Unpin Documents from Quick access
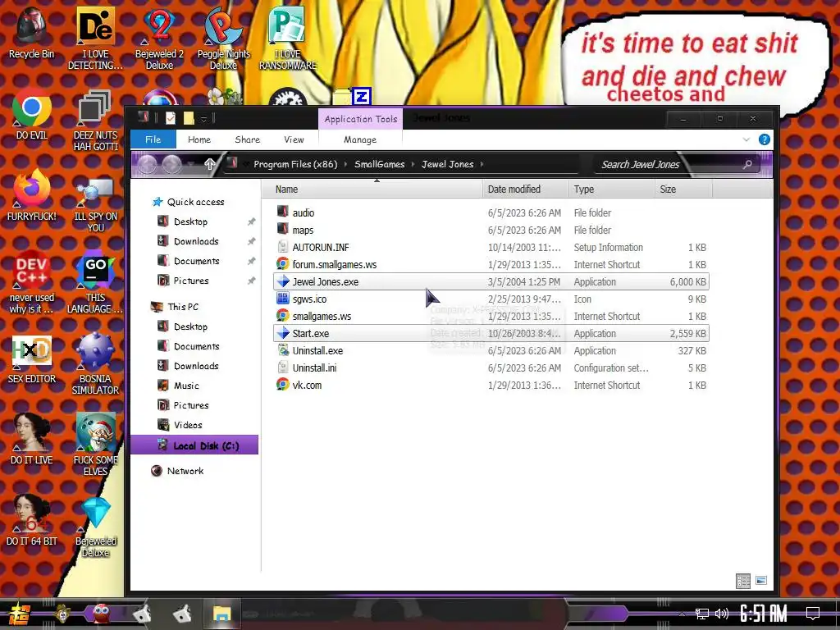840x630 pixels. [x=251, y=261]
